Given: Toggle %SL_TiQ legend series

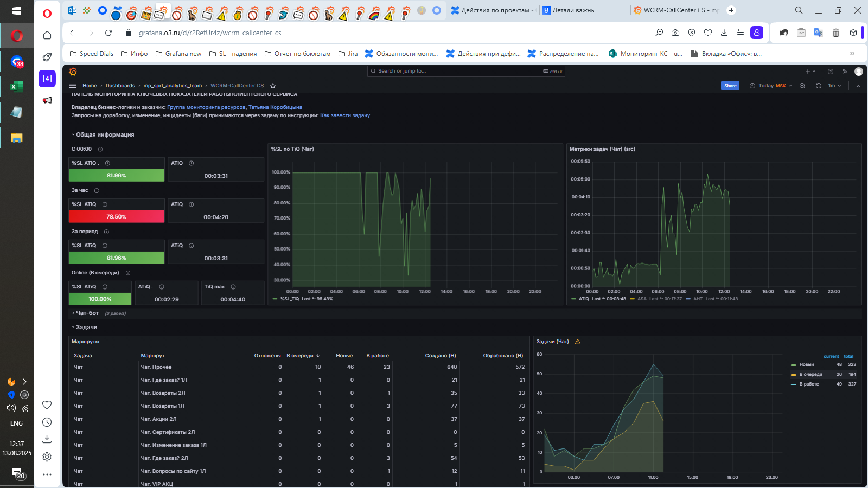Looking at the screenshot, I should [x=290, y=299].
